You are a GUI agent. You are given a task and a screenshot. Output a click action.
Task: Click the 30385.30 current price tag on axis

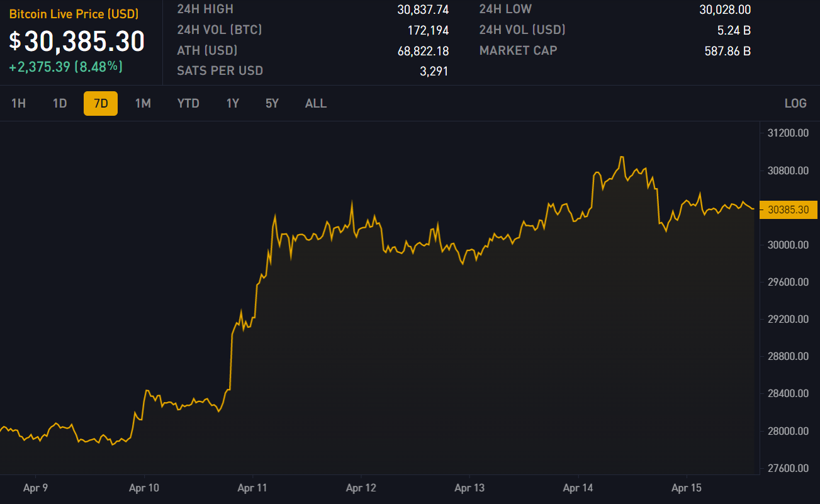pyautogui.click(x=789, y=210)
